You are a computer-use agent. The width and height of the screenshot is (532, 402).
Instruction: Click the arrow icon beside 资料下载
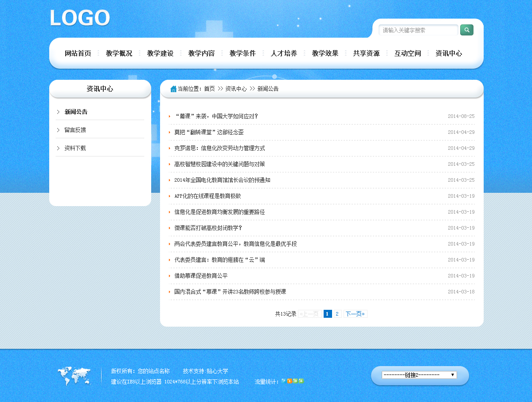tap(58, 148)
